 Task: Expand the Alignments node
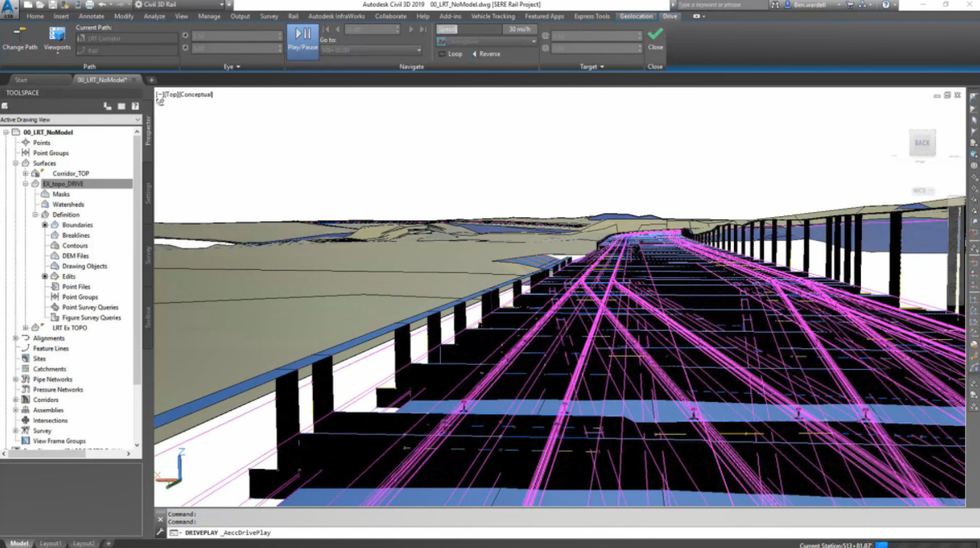click(16, 338)
